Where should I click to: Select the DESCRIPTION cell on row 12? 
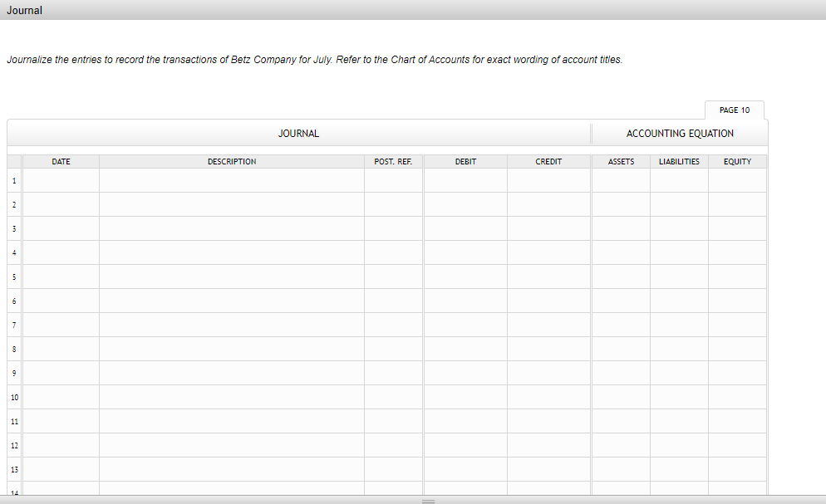[x=231, y=445]
